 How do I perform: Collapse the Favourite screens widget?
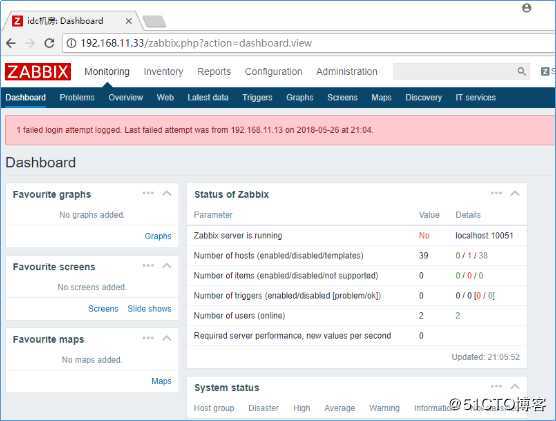[x=167, y=266]
